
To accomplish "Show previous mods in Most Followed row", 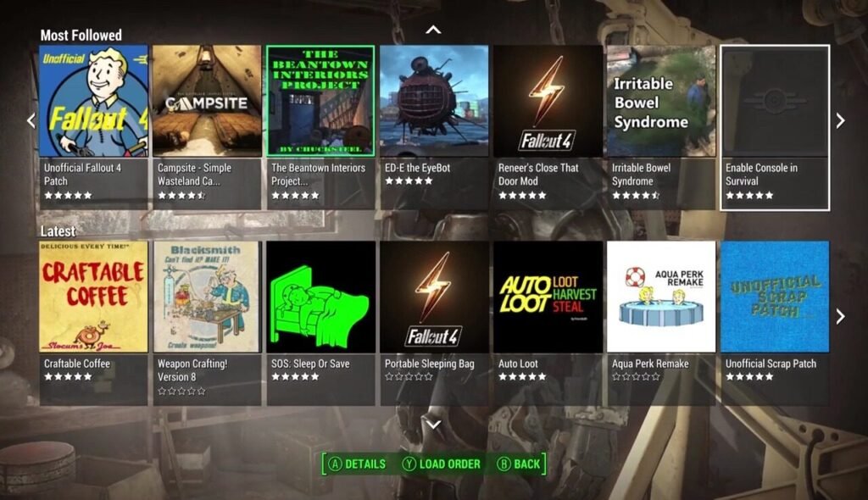I will click(31, 120).
